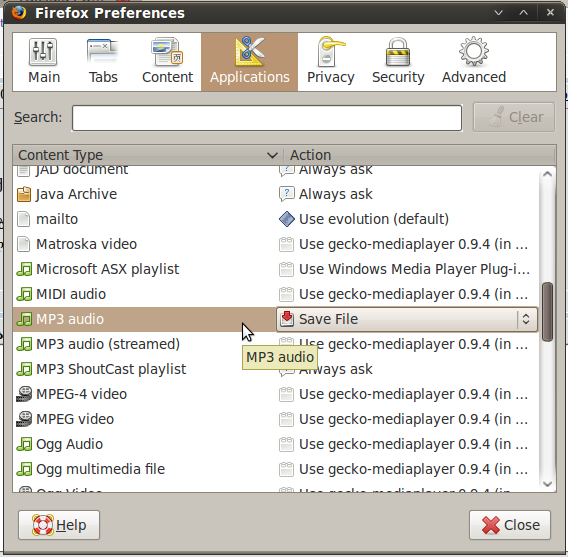Select the MP3 audio row

tap(276, 319)
